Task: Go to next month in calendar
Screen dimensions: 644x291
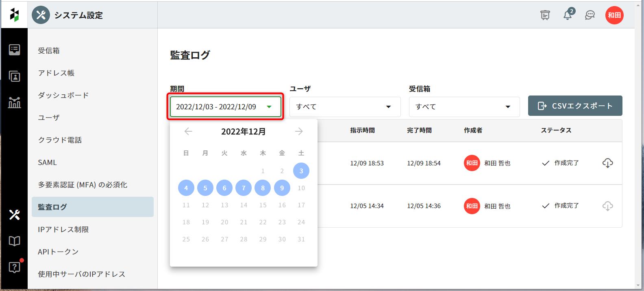Action: [x=299, y=131]
